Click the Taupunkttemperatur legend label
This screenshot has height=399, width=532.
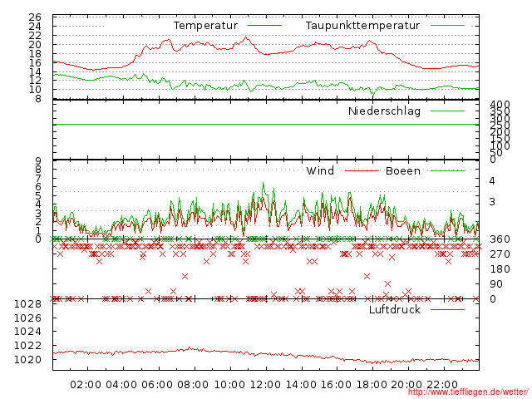point(362,26)
